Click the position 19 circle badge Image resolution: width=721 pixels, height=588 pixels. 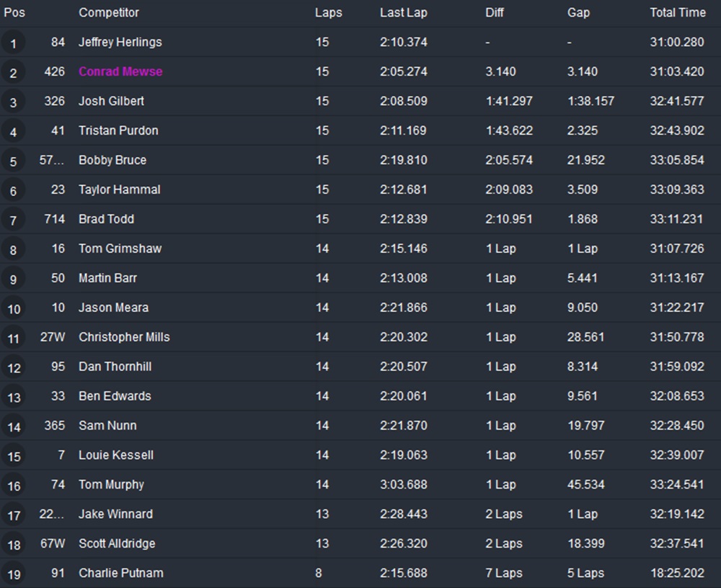[14, 575]
